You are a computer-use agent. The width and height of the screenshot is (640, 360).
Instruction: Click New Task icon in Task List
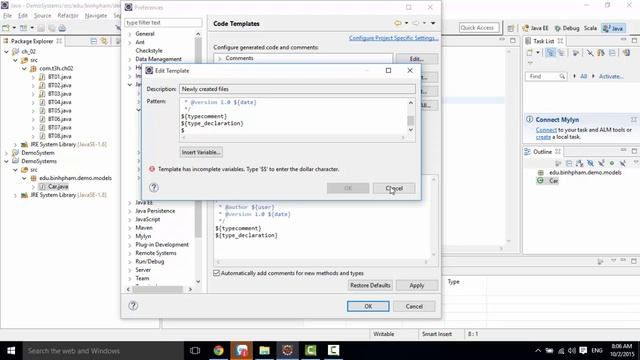tap(530, 53)
